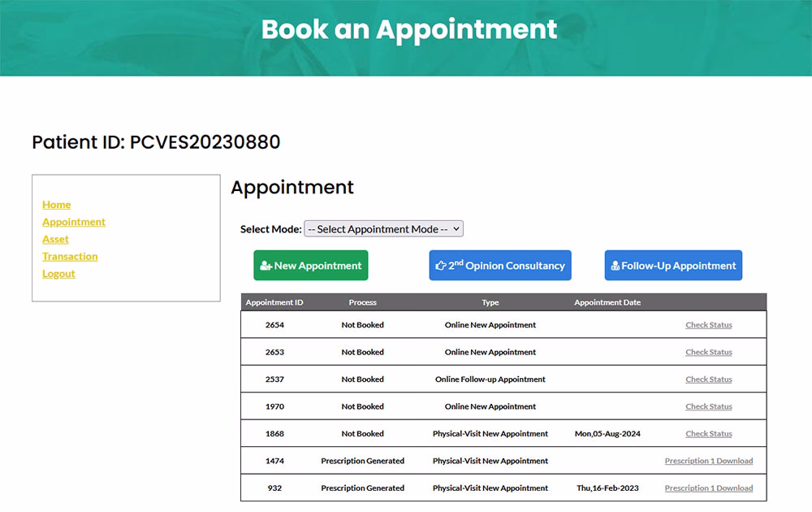Click the person-plus icon on New Appointment button
This screenshot has height=512, width=812.
266,265
